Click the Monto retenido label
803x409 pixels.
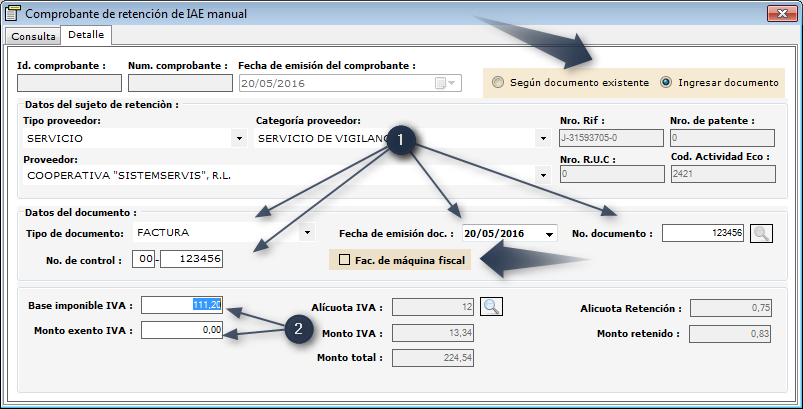(638, 334)
